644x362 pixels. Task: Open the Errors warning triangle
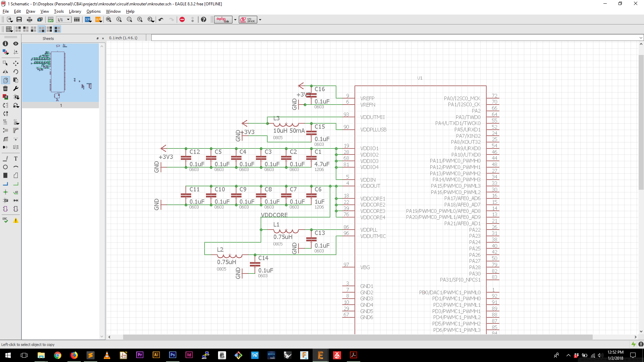[x=16, y=220]
